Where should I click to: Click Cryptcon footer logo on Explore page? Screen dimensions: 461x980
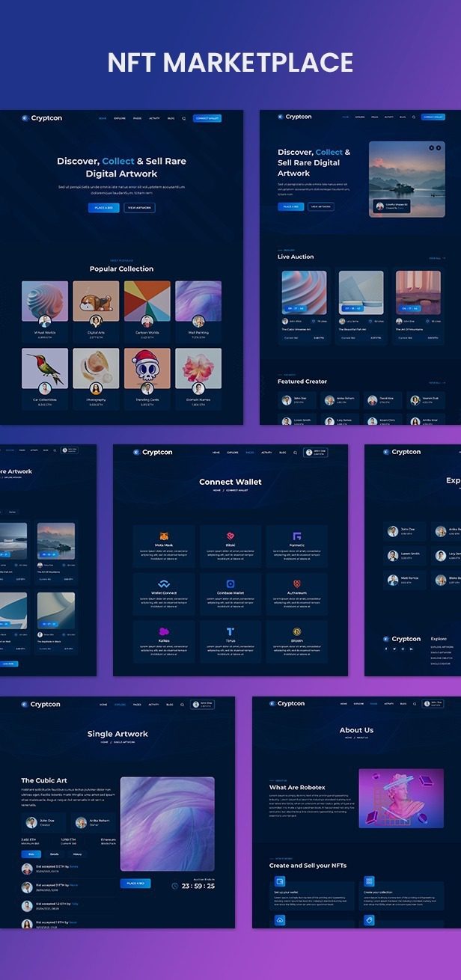tap(402, 639)
